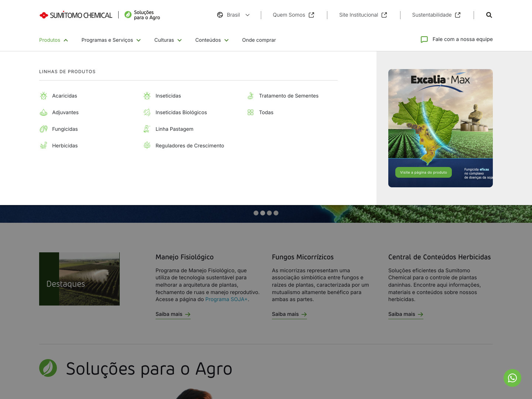Screen dimensions: 532x399
Task: Select Inseticidas Biológicos product line
Action: click(181, 112)
